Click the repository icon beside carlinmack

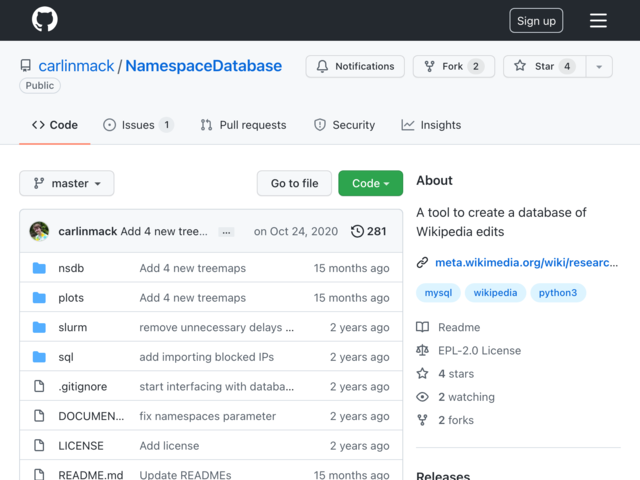pos(25,66)
